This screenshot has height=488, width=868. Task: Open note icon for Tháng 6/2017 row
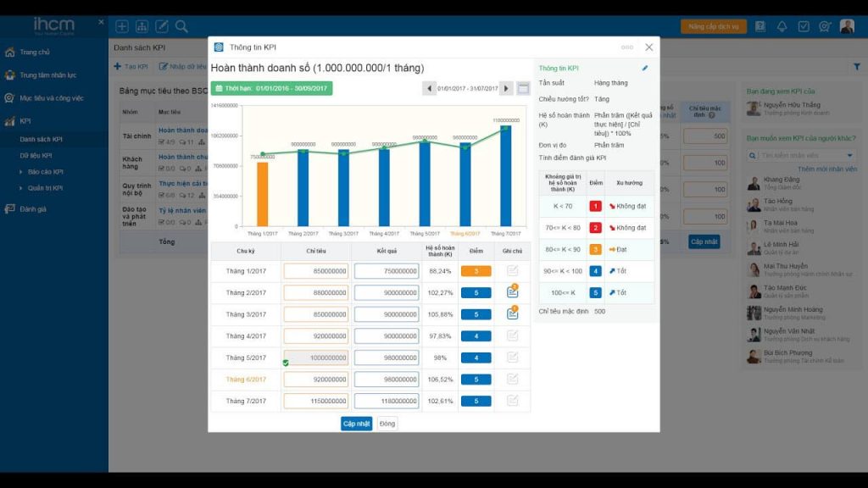pos(512,379)
